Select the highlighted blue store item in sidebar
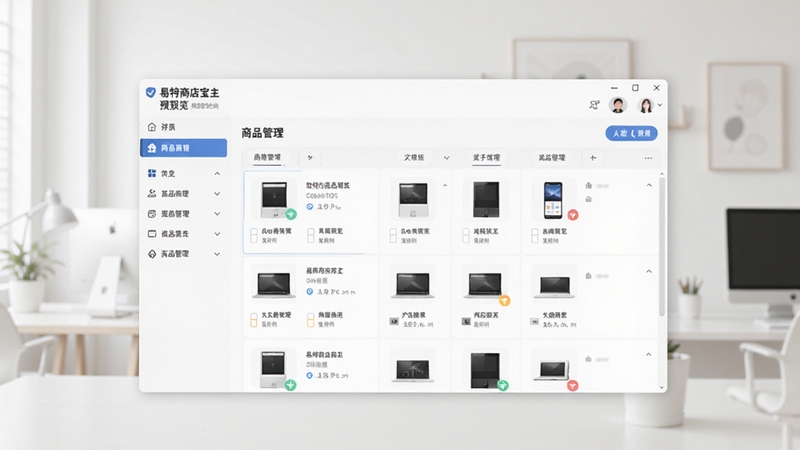The width and height of the screenshot is (800, 450). coord(184,148)
